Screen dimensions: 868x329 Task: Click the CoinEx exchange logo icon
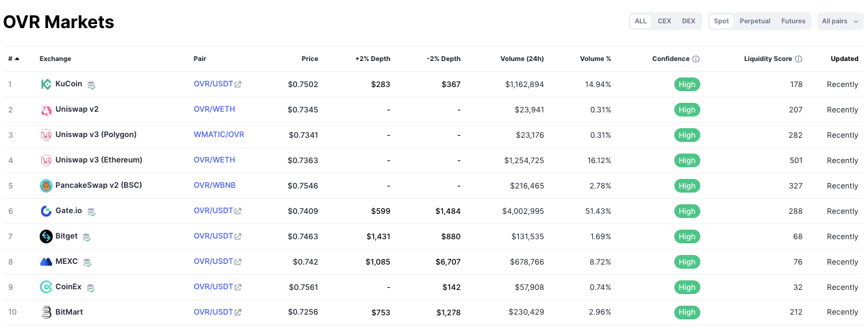[x=46, y=287]
